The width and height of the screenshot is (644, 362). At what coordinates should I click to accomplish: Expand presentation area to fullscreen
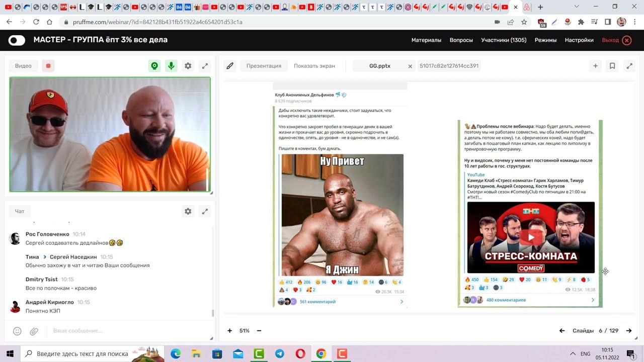(629, 66)
